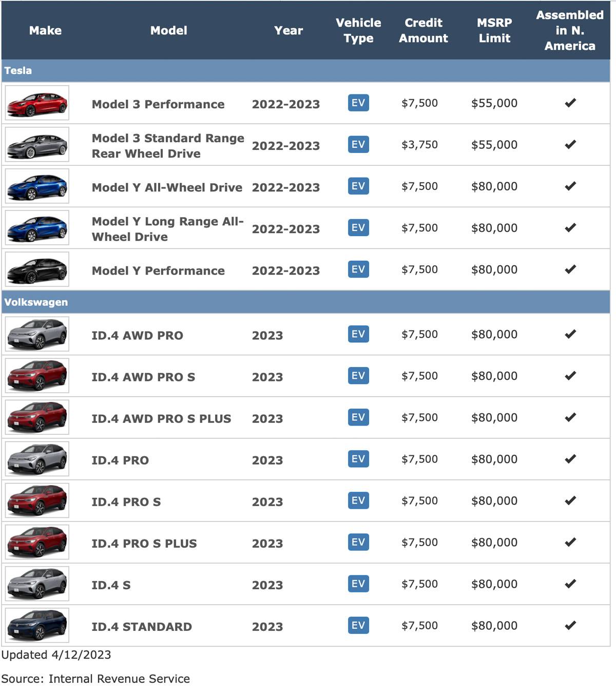616x695 pixels.
Task: Click the EV badge for Model Y Long Range
Action: tap(358, 227)
